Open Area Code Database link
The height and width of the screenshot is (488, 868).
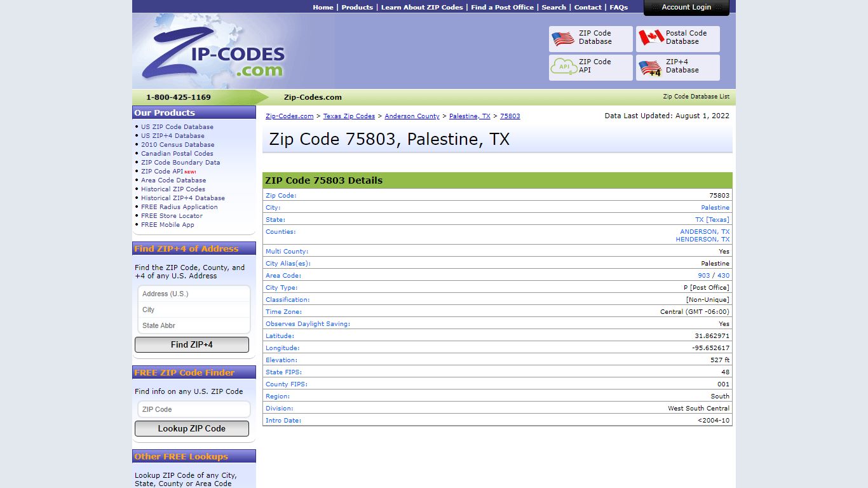173,180
